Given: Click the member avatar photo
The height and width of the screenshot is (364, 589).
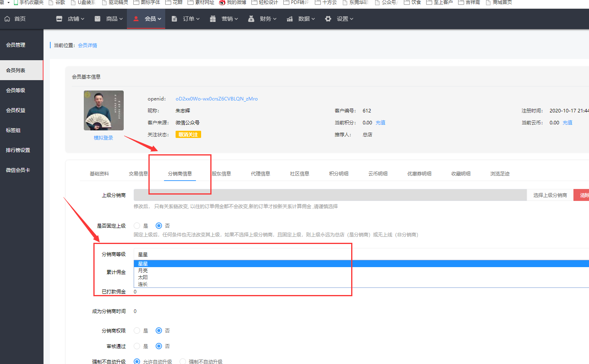Looking at the screenshot, I should [x=104, y=110].
